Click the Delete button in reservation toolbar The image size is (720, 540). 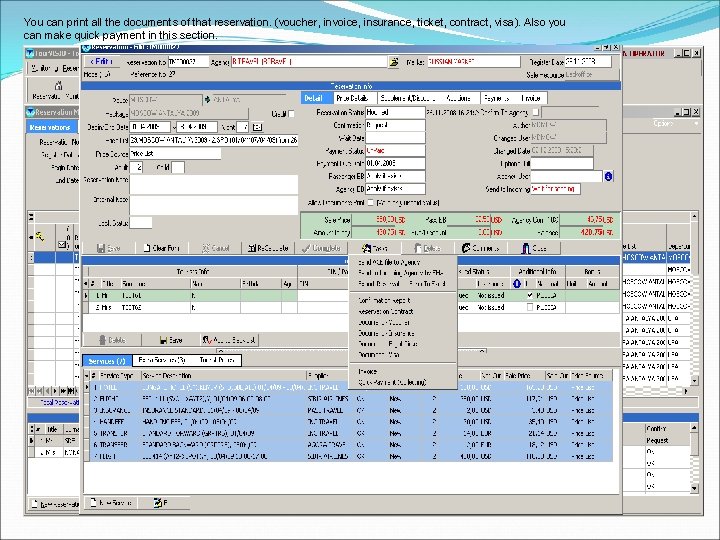click(x=428, y=248)
